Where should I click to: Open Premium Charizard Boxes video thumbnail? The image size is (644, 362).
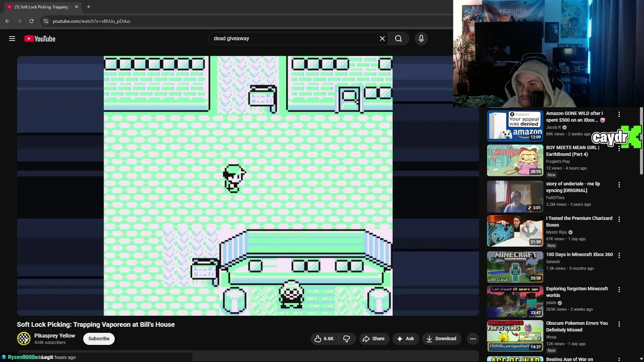[x=515, y=231]
